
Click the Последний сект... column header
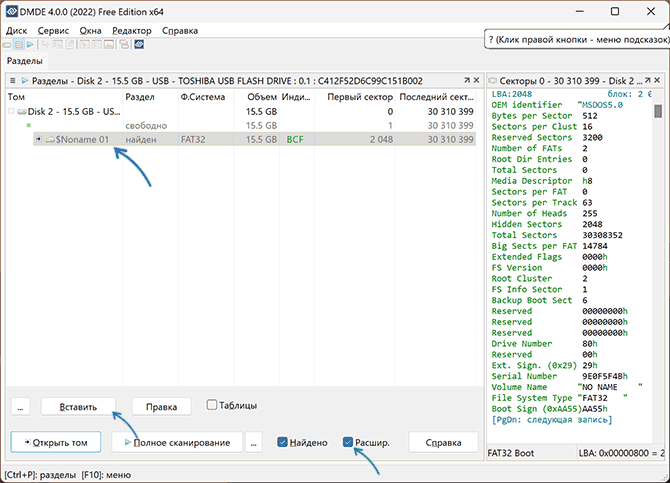(x=436, y=97)
